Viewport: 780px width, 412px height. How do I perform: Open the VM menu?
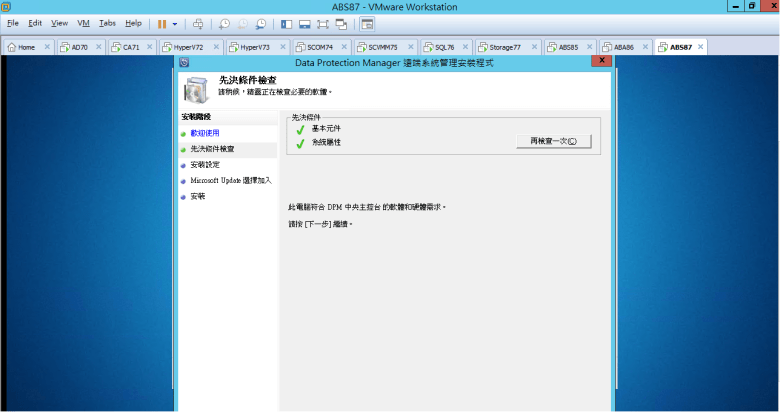(x=83, y=23)
